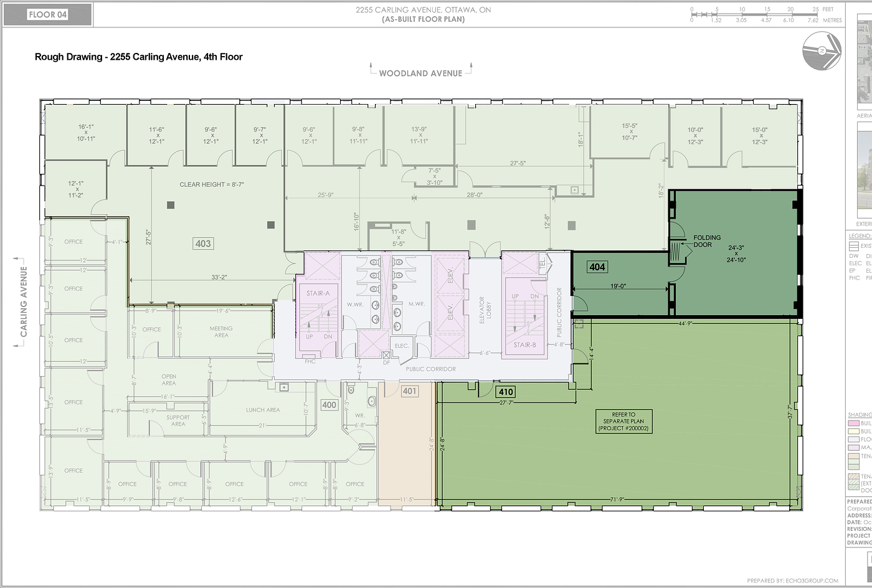Click the LUNCH AREA label
The image size is (872, 588).
tap(263, 410)
